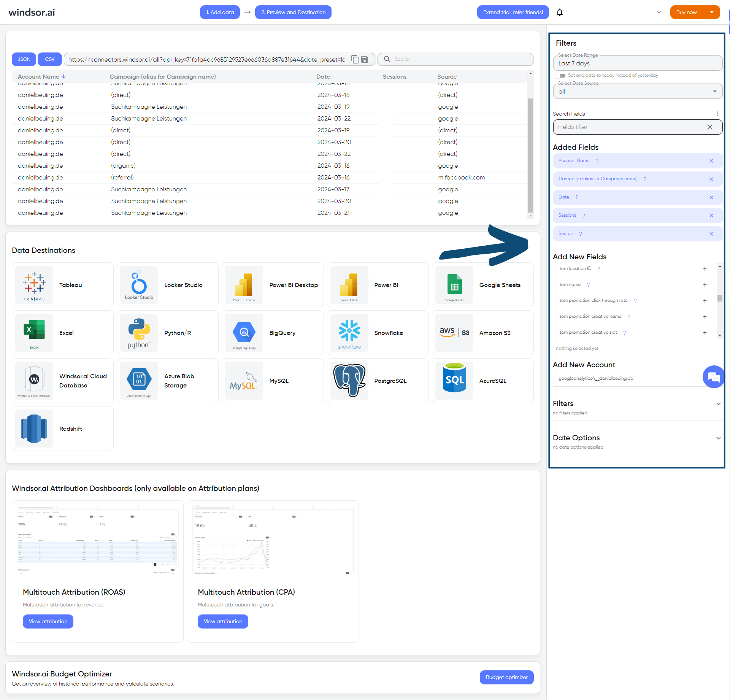
Task: Open Multitouch Attribution ROAS thumbnail
Action: click(98, 540)
